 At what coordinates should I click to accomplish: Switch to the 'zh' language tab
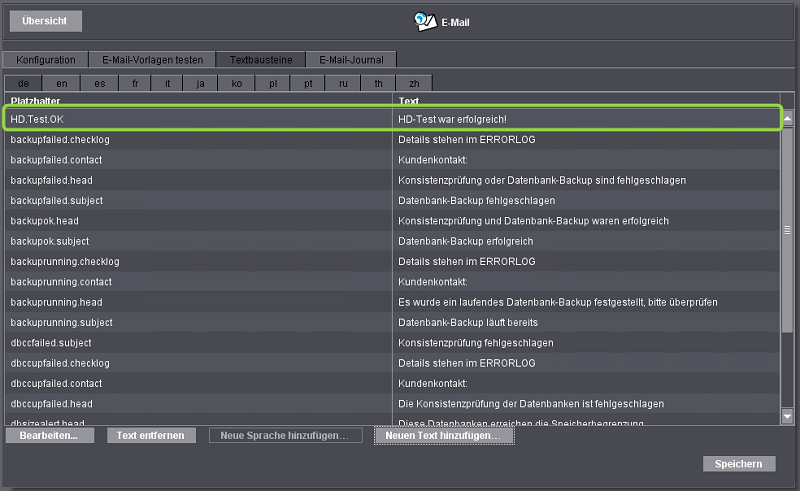click(413, 84)
